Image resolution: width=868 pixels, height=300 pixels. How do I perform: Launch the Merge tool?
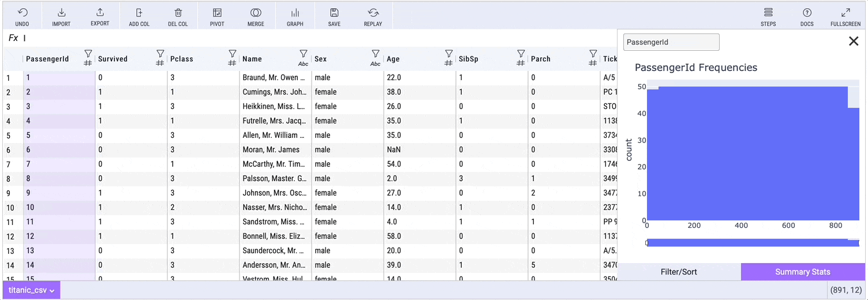click(256, 13)
